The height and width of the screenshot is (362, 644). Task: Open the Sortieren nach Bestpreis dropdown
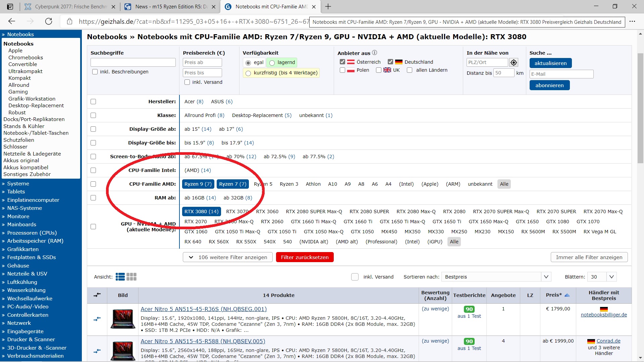tap(496, 277)
